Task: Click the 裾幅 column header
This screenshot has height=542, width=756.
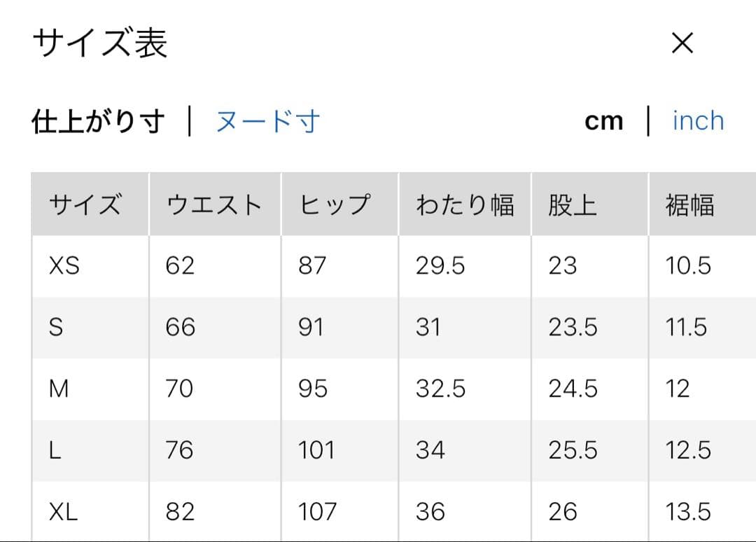Action: (689, 205)
